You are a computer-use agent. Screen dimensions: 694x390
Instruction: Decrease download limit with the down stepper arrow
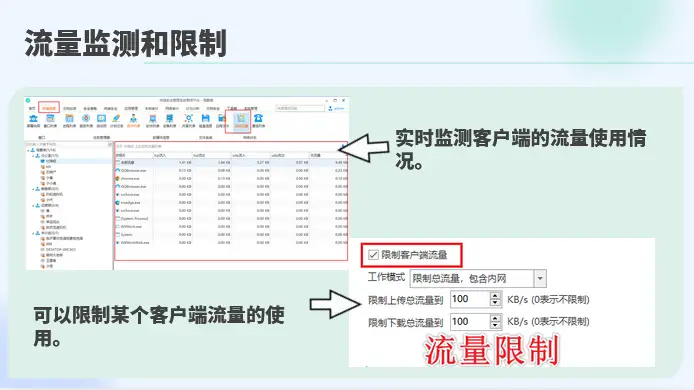point(495,325)
